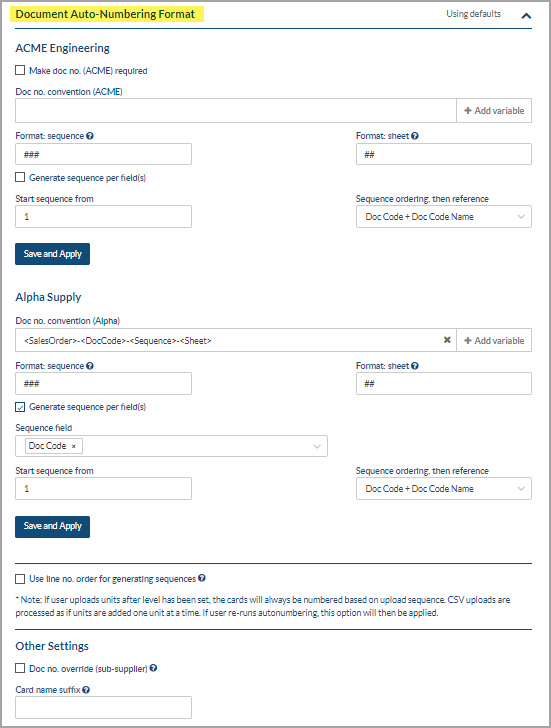Remove the Doc Code sequence field tag
This screenshot has height=728, width=551.
click(x=73, y=446)
